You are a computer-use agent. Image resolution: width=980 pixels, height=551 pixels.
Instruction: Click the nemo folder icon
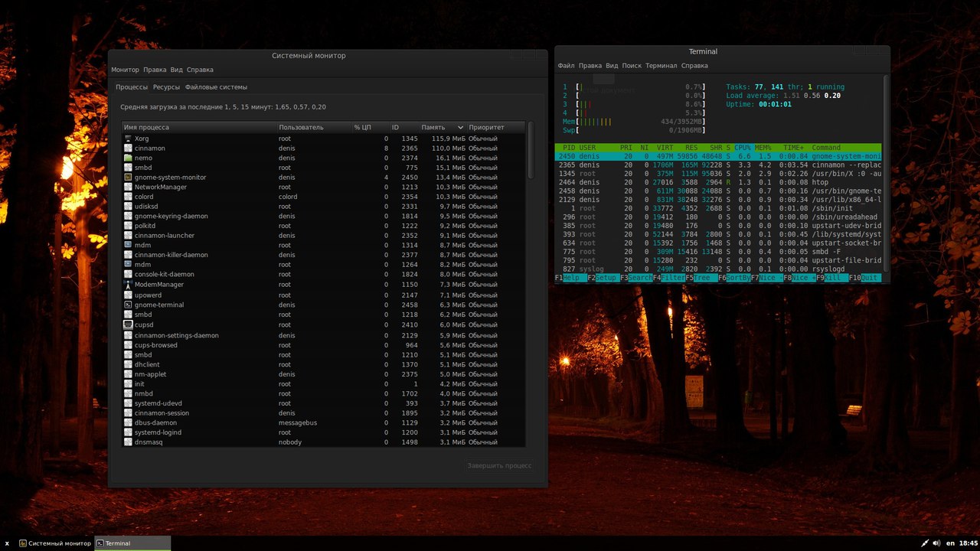point(128,158)
